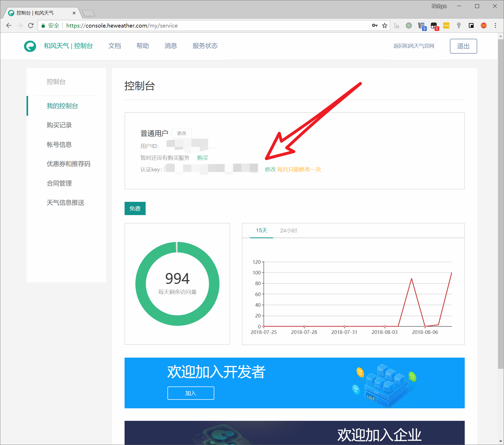Switch chart to 15天 tab

point(261,230)
